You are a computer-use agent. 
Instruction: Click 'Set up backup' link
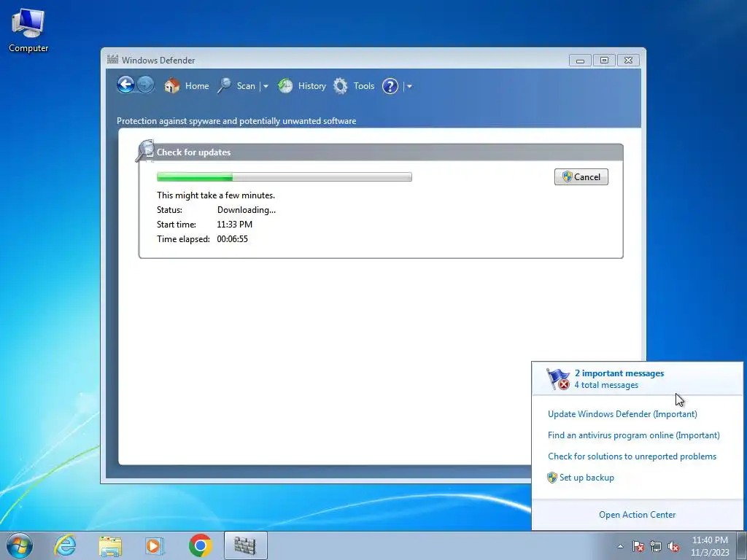coord(587,478)
